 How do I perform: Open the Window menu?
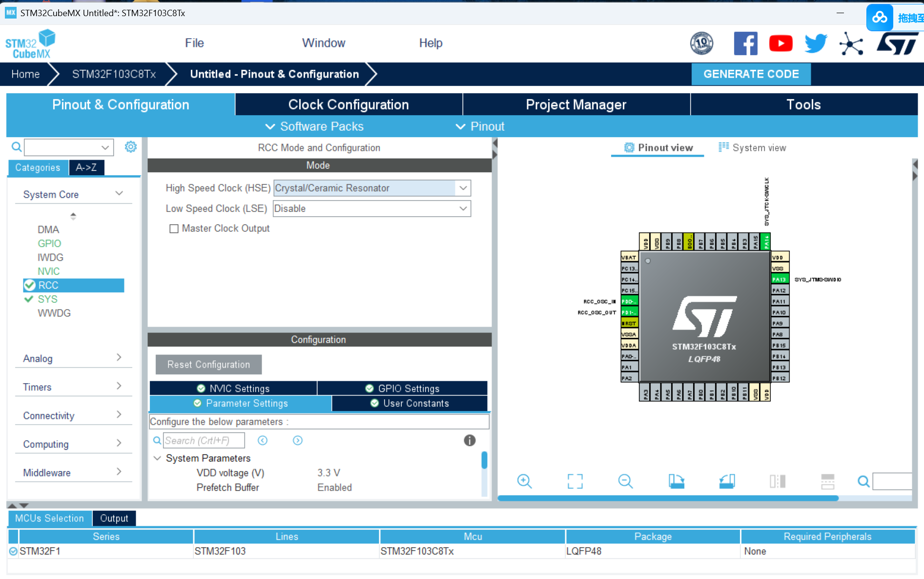point(324,43)
